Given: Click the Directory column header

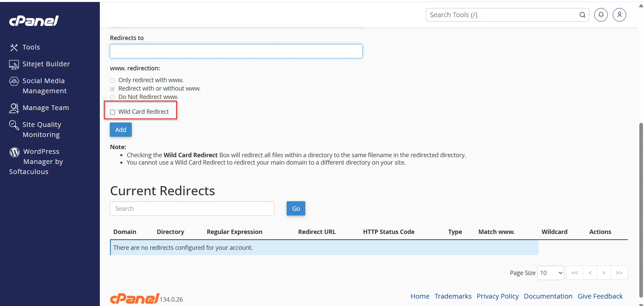Looking at the screenshot, I should (170, 232).
